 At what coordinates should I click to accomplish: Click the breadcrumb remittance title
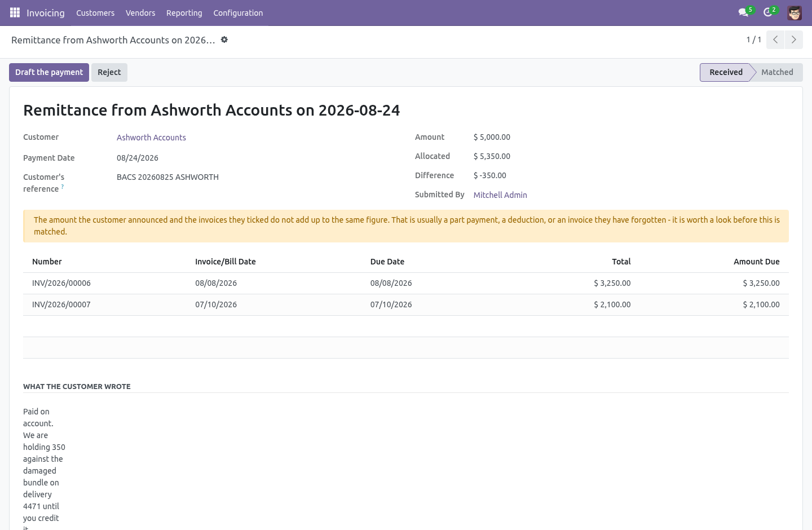click(x=113, y=40)
